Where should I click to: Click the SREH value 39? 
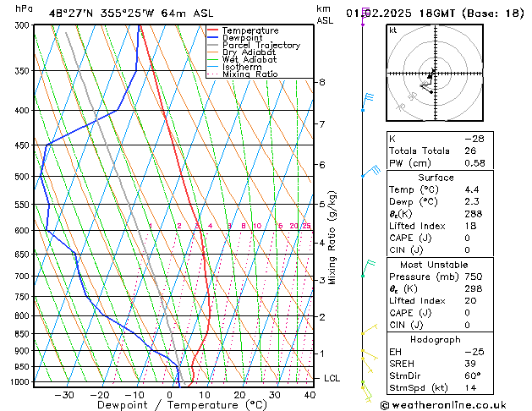470,364
